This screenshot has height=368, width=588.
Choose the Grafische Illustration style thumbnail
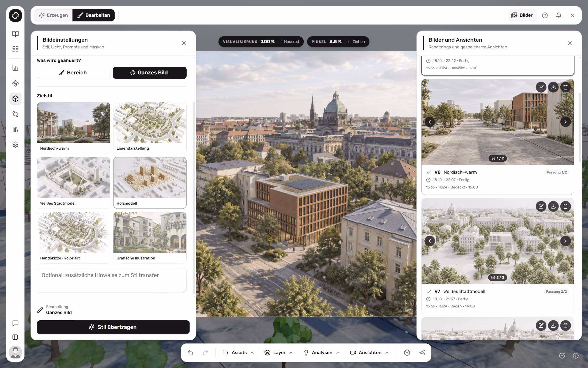tap(150, 237)
